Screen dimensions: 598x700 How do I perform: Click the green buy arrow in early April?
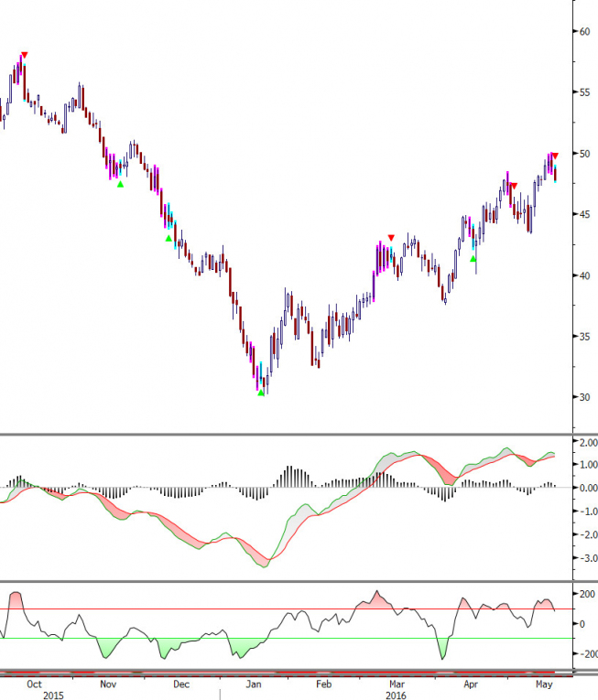pos(473,258)
